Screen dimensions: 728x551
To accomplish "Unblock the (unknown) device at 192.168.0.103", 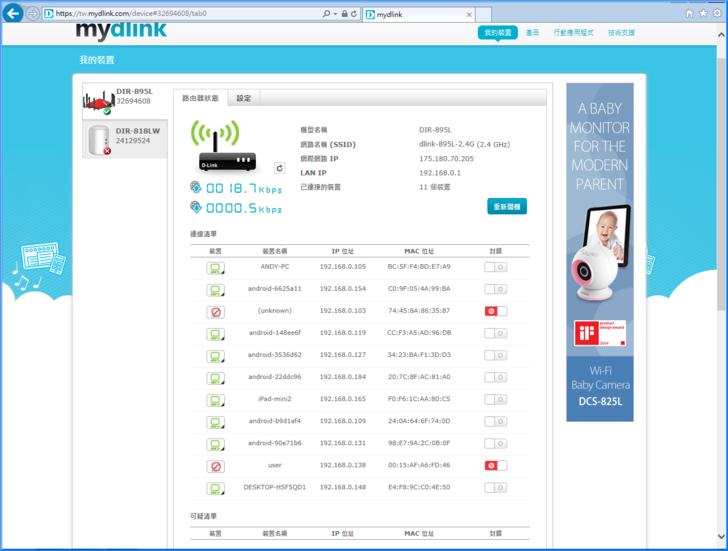I will point(495,311).
